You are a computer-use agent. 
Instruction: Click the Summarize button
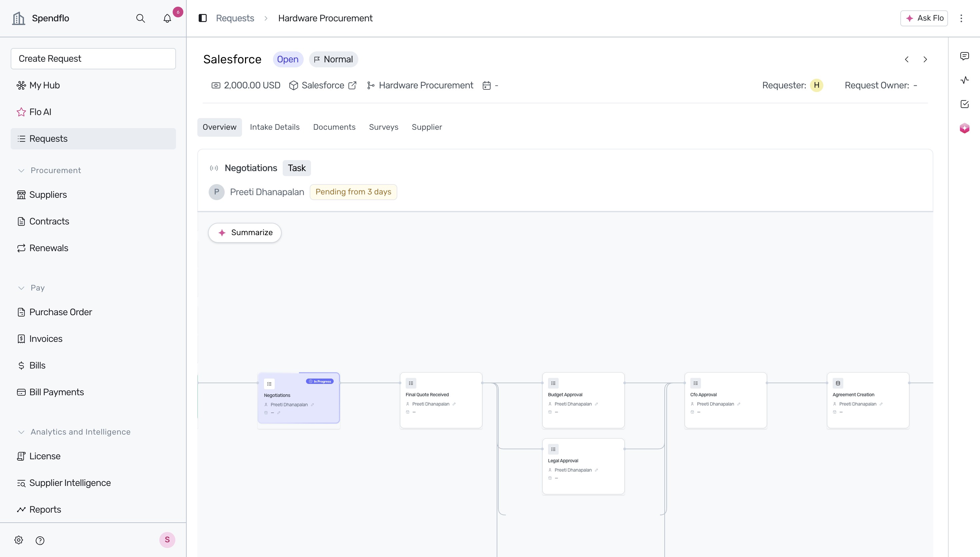click(245, 232)
